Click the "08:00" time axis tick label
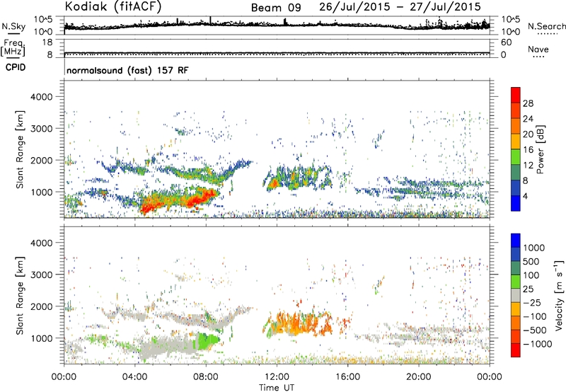This screenshot has height=392, width=566. tap(205, 377)
